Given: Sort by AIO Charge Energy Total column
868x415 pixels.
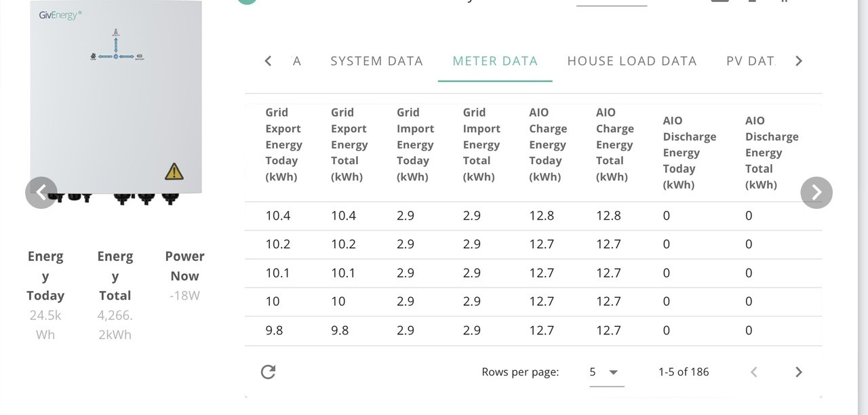Looking at the screenshot, I should tap(615, 144).
